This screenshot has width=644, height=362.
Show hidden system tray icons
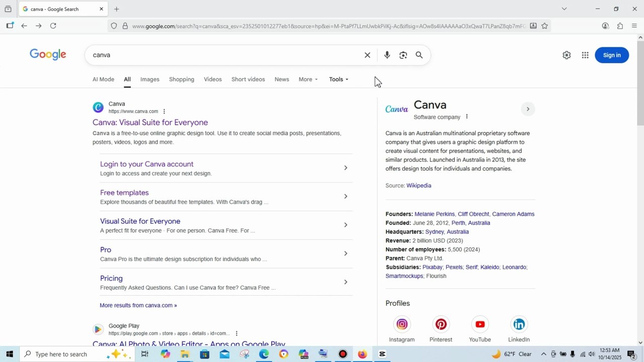tap(543, 354)
